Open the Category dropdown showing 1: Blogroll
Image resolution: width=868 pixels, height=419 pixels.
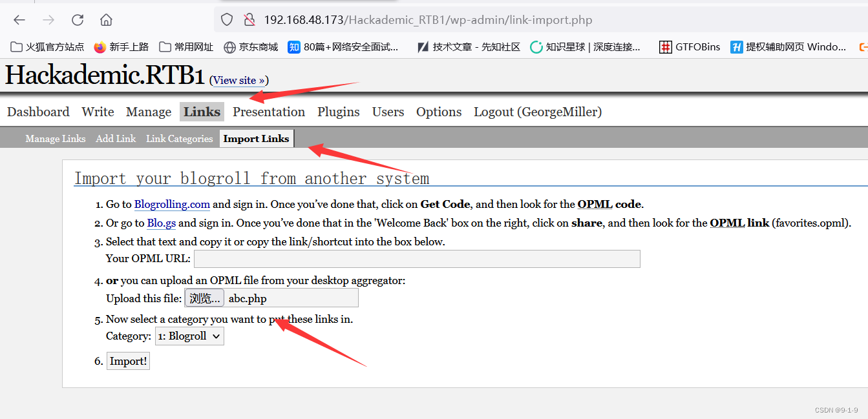click(189, 336)
